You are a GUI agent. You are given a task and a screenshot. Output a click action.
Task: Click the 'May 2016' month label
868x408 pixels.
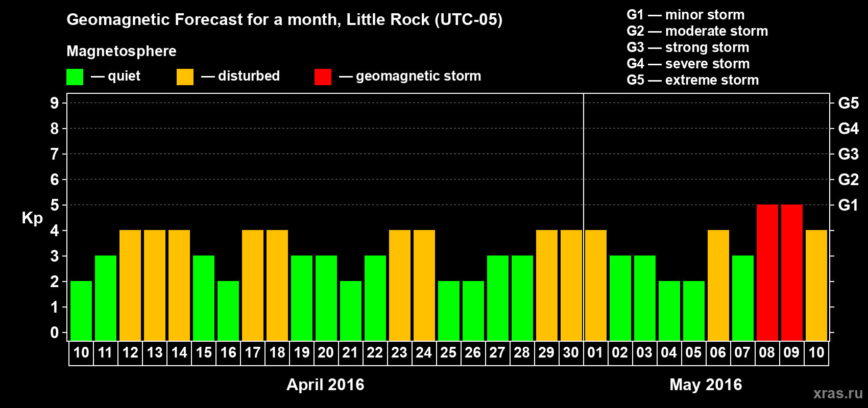coord(706,385)
